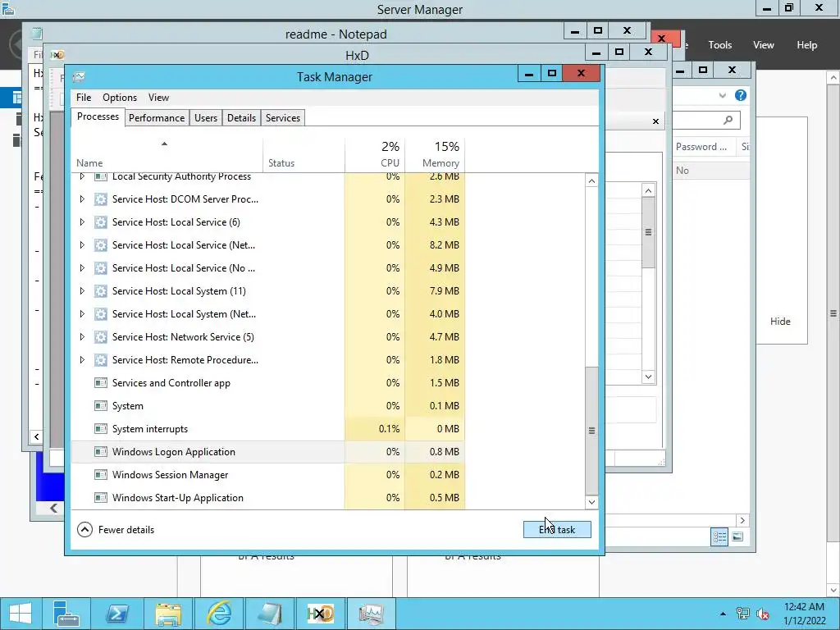Open Server Manager Tools menu
Image resolution: width=840 pixels, height=630 pixels.
tap(719, 45)
